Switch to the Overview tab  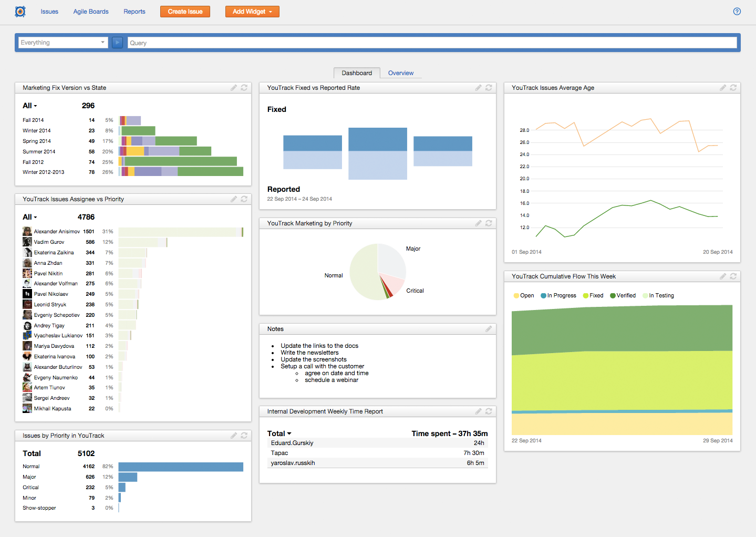[x=401, y=73]
